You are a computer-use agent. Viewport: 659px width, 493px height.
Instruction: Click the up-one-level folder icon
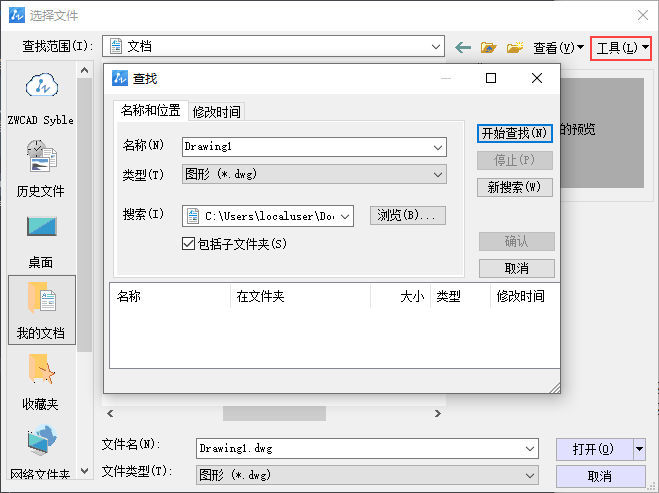tap(489, 47)
